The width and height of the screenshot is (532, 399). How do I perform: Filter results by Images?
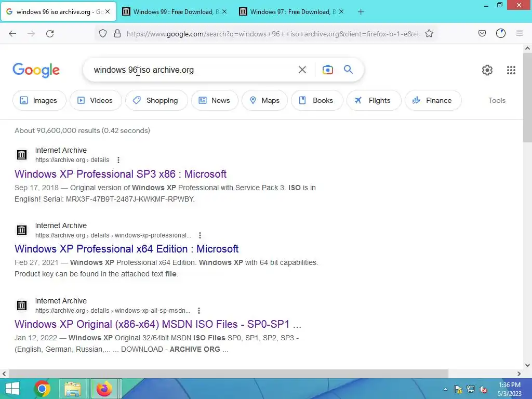[x=39, y=100]
